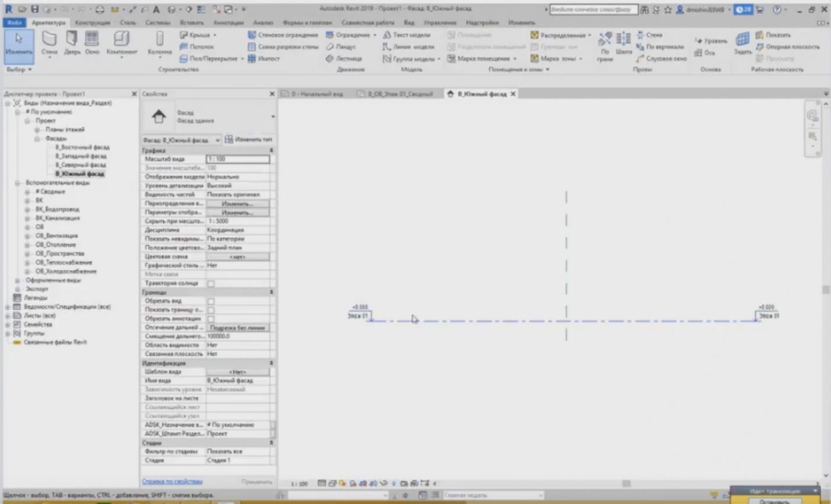
Task: Expand the Планы этажей tree node
Action: (37, 130)
